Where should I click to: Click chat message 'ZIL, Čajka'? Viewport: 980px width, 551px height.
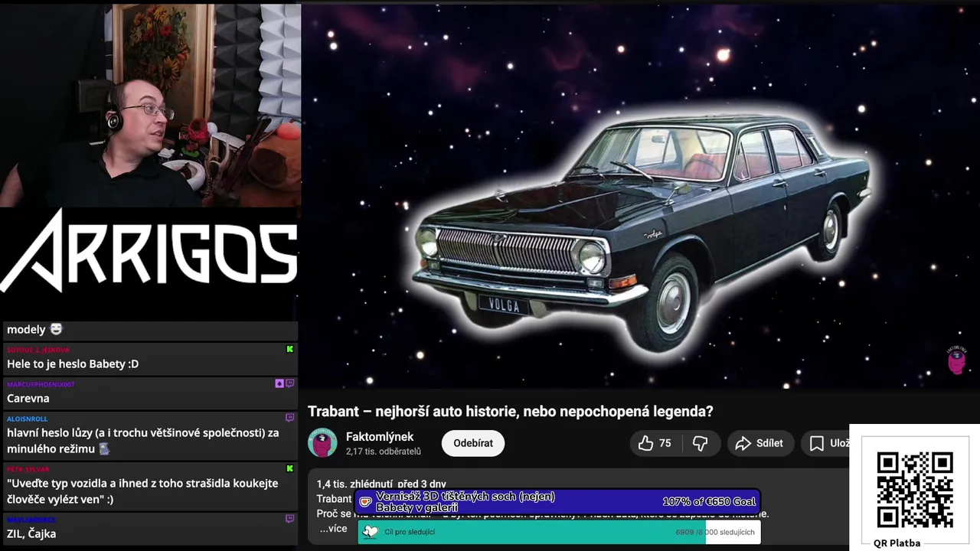click(x=31, y=534)
